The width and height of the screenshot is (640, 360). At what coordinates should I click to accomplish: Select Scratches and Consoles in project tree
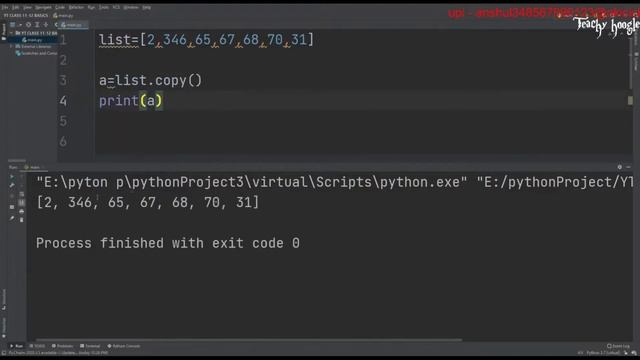[x=37, y=53]
